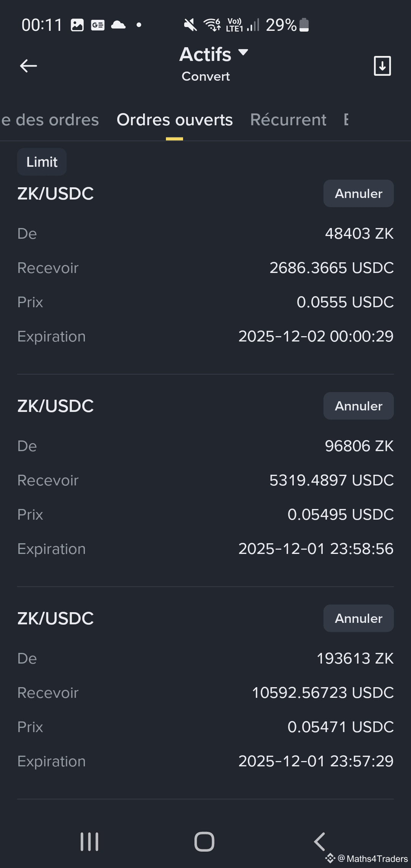The image size is (411, 868).
Task: Open the partially hidden order history tab
Action: (49, 120)
